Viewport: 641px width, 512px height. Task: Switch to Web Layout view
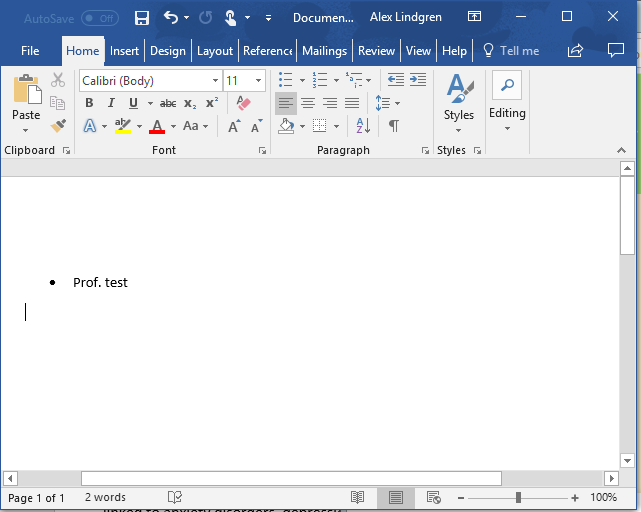(434, 497)
